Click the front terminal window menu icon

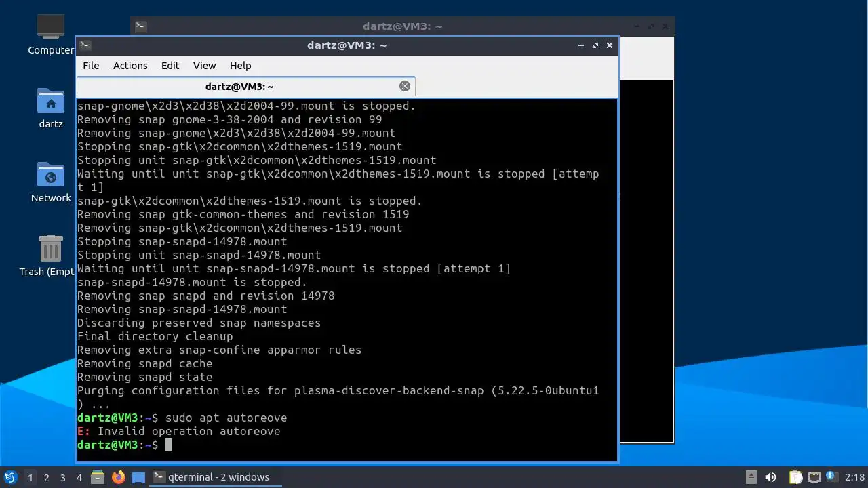(85, 45)
